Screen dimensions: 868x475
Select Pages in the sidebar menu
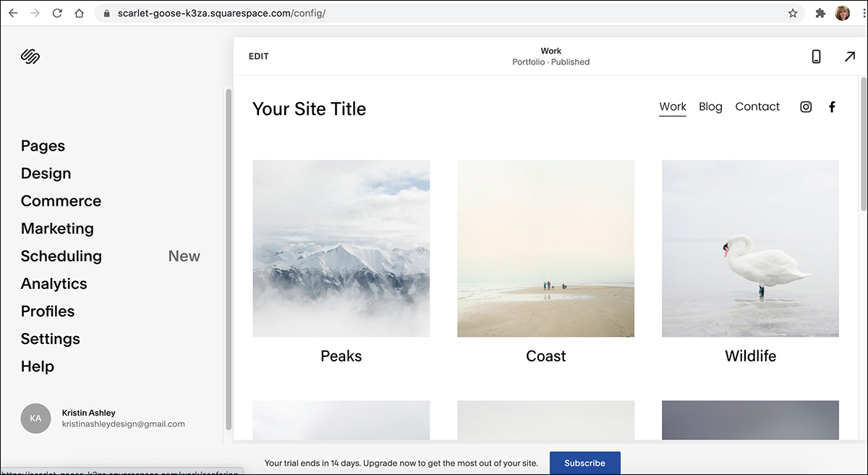tap(43, 146)
